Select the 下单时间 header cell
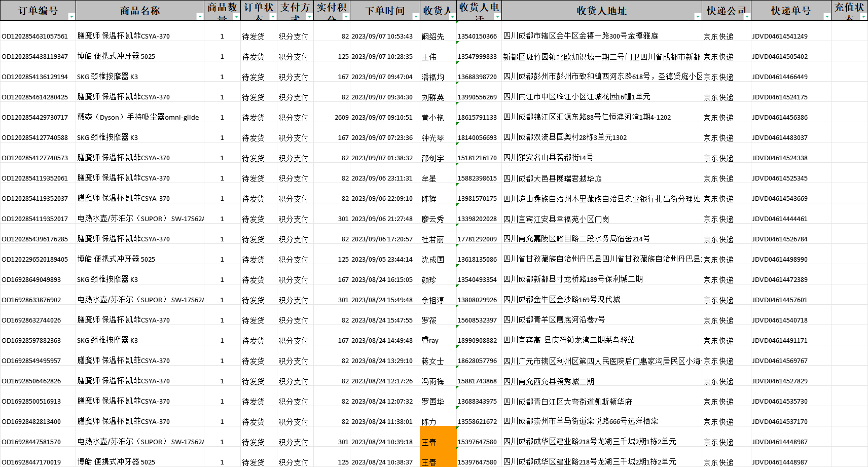This screenshot has width=868, height=467. (x=385, y=11)
